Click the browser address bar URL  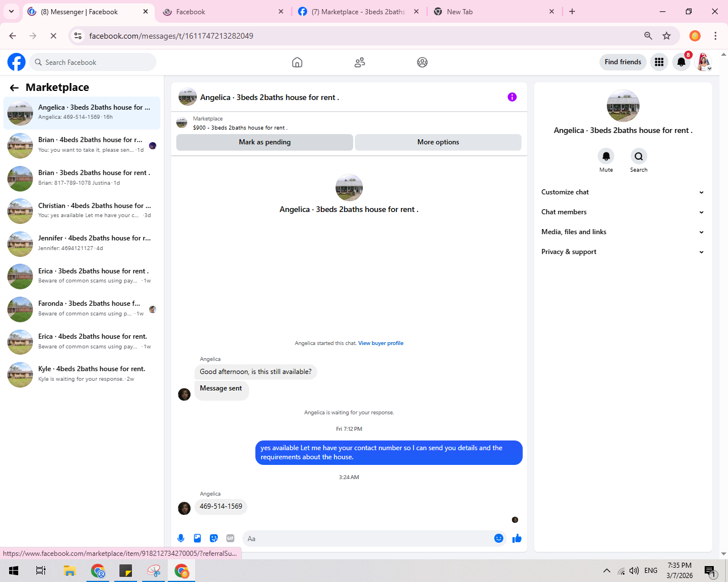click(171, 36)
